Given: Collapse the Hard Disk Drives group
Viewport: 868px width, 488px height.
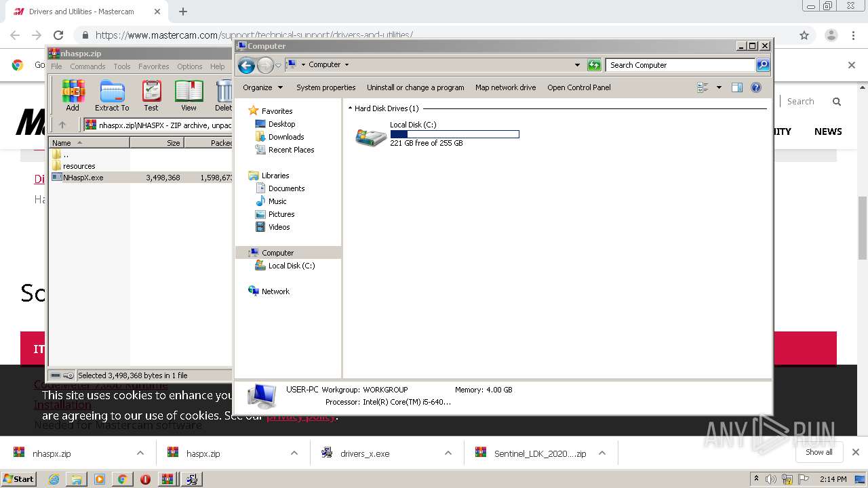Looking at the screenshot, I should click(x=351, y=108).
